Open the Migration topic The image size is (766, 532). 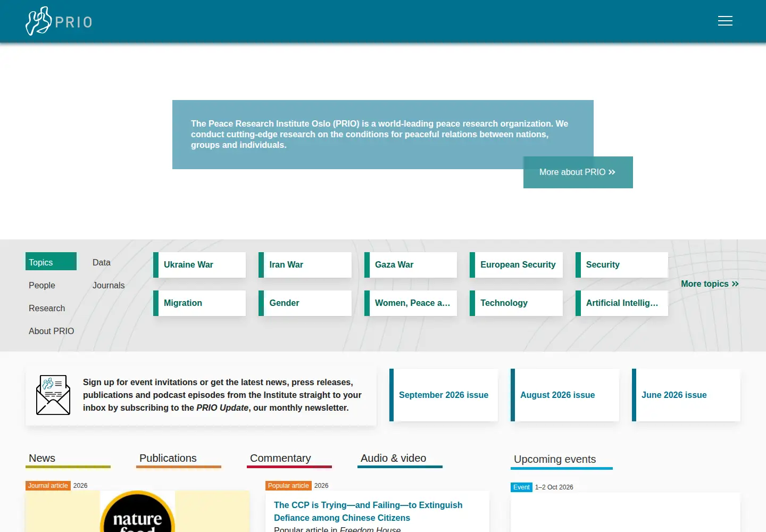(x=199, y=303)
